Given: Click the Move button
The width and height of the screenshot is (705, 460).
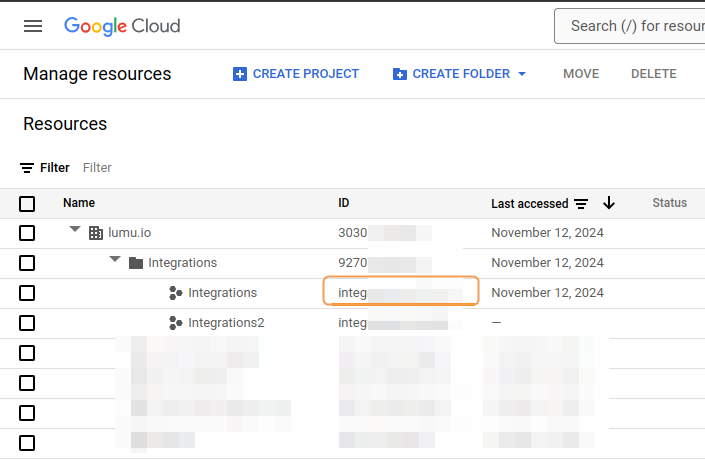Looking at the screenshot, I should [581, 74].
